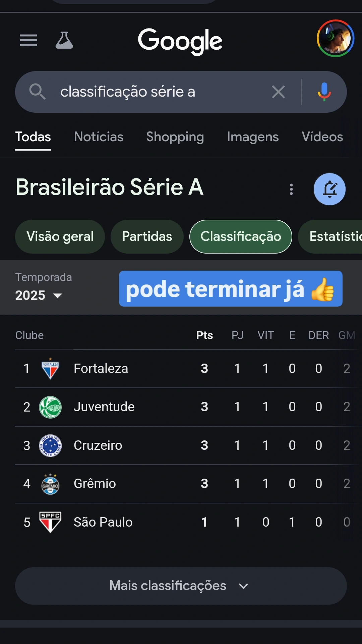Select the Classificação chip

[x=241, y=236]
